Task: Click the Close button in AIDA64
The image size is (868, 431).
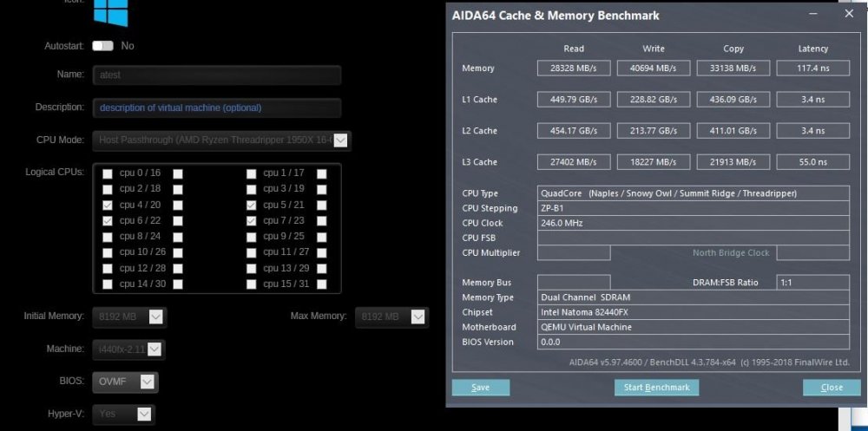Action: [x=832, y=388]
